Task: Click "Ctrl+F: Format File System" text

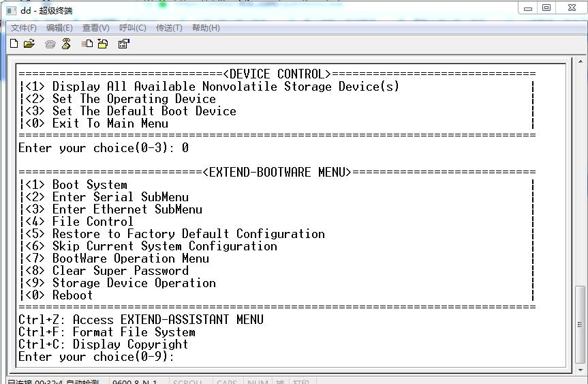Action: pos(107,332)
